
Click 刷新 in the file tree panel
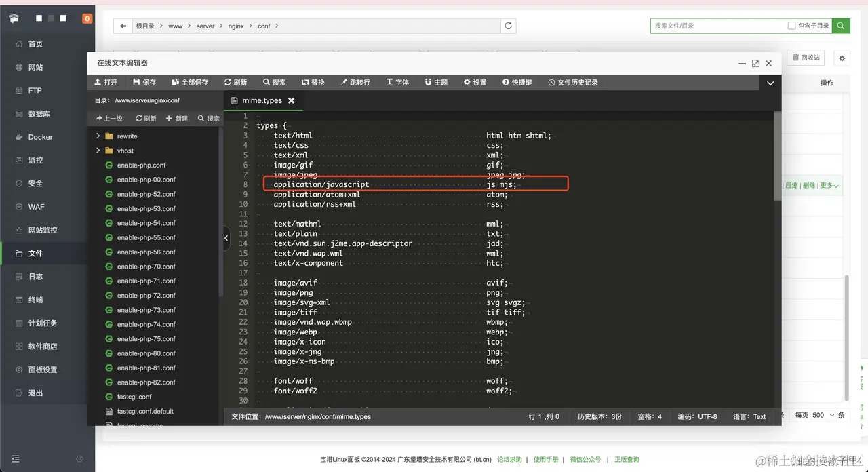coord(146,118)
